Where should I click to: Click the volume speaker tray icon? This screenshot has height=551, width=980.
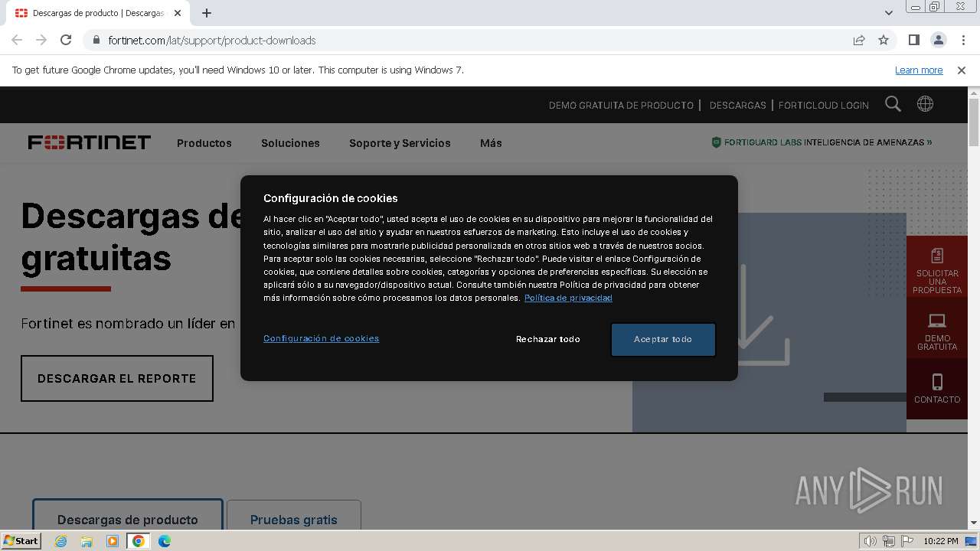[870, 541]
